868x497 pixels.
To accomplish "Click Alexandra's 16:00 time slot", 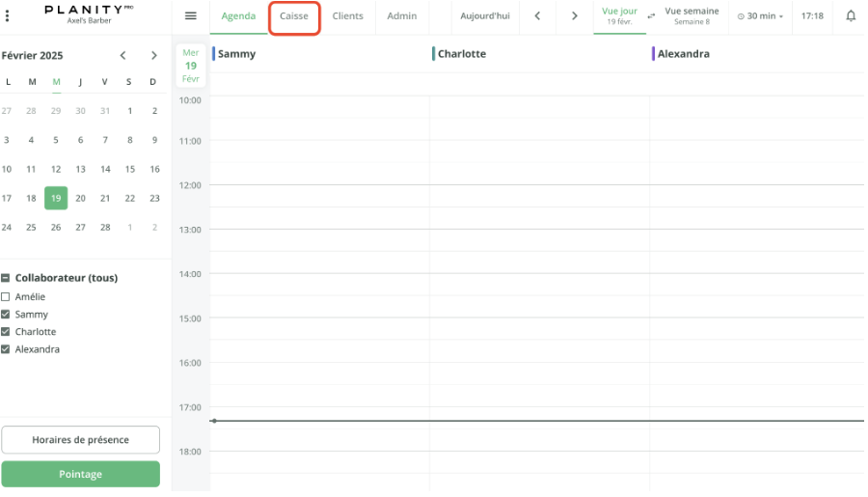I will click(x=757, y=373).
